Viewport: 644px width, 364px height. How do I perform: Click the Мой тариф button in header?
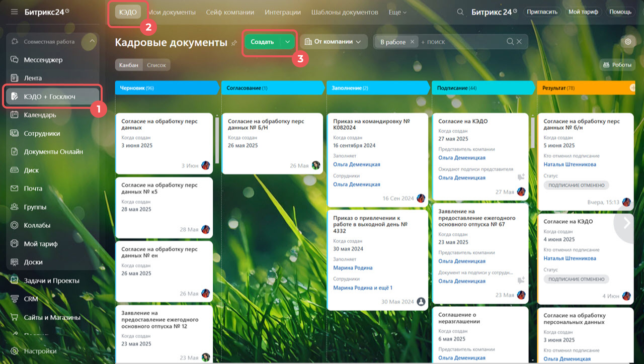tap(583, 12)
